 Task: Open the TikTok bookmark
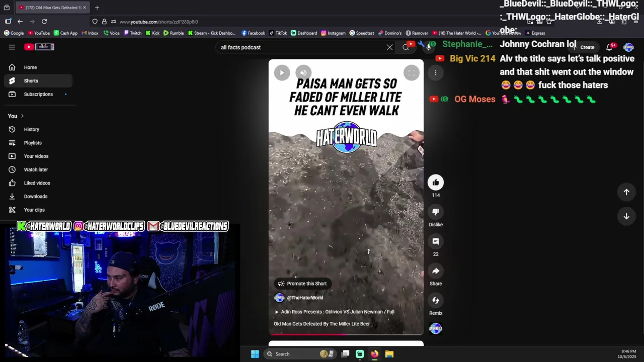click(x=278, y=33)
